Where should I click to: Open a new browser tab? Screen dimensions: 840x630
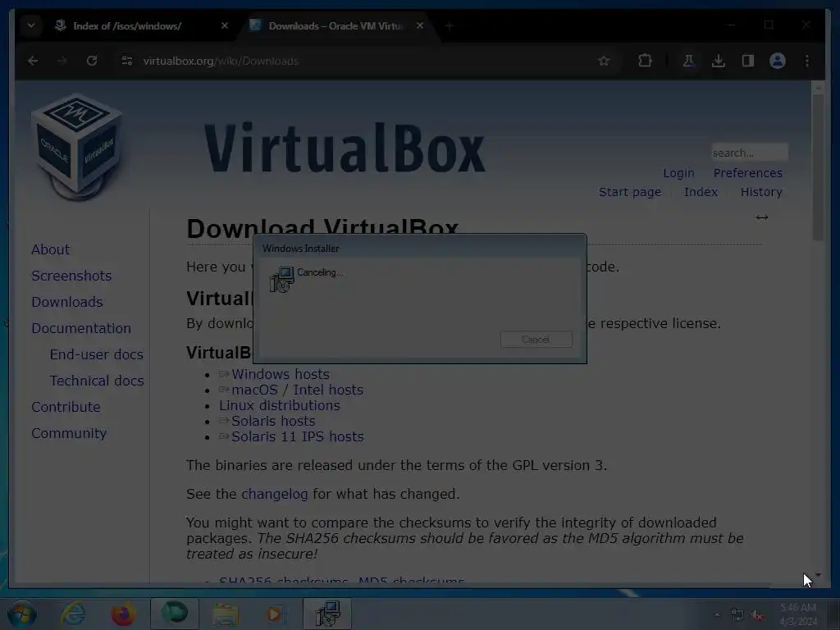point(449,25)
